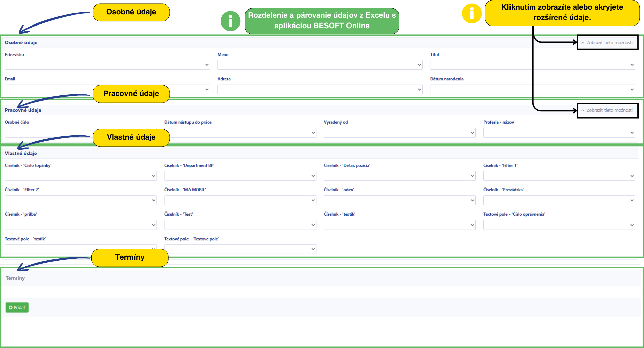Click the yellow Termíny callout label

130,257
